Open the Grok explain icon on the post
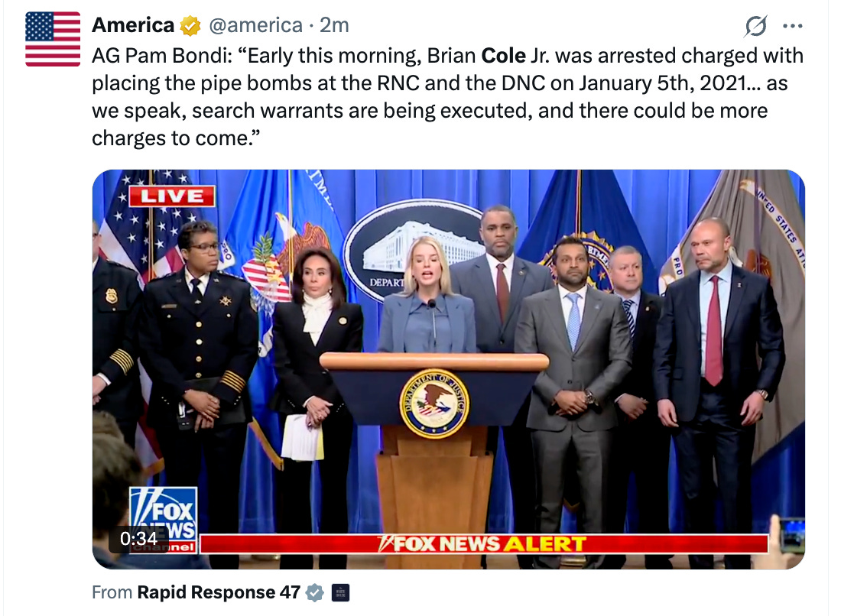 pos(755,26)
